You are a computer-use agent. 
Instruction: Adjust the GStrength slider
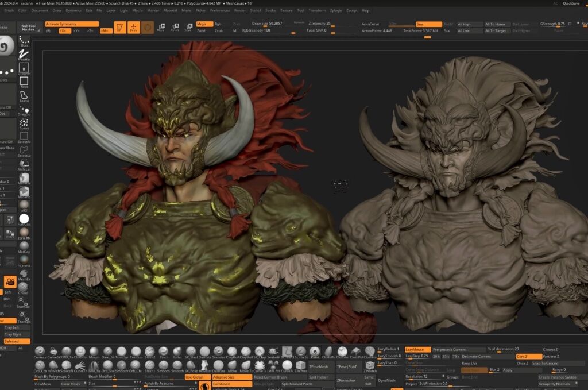pos(552,24)
